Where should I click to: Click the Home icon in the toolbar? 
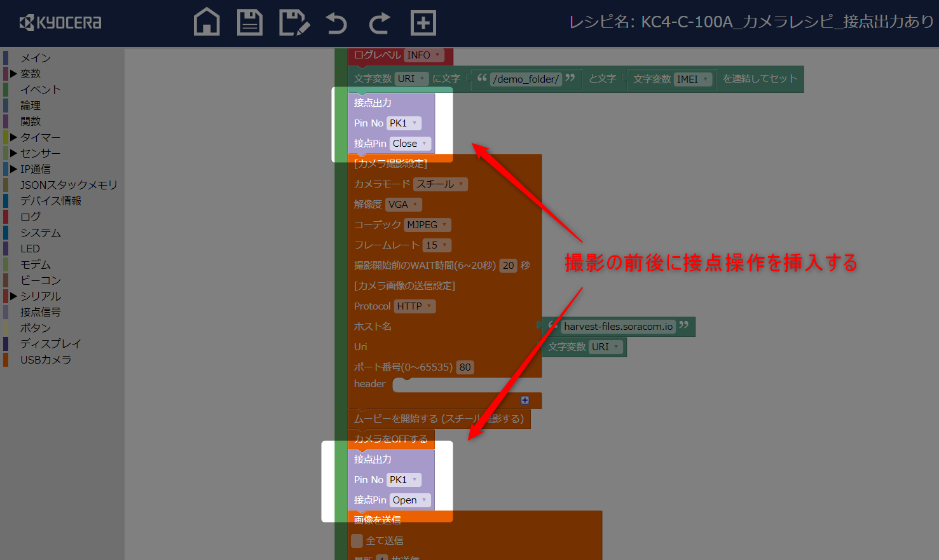[207, 22]
